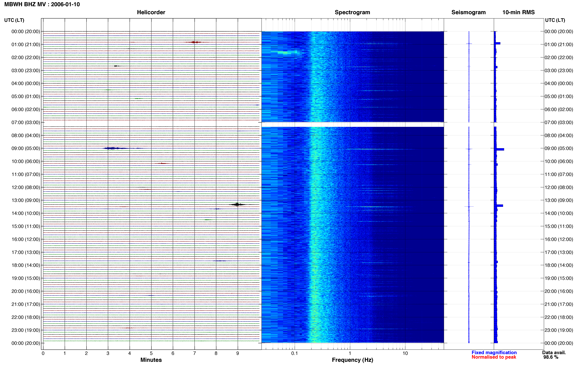Click the RMS bar peak at 01:00
Screen dimensions: 588x368
(497, 43)
